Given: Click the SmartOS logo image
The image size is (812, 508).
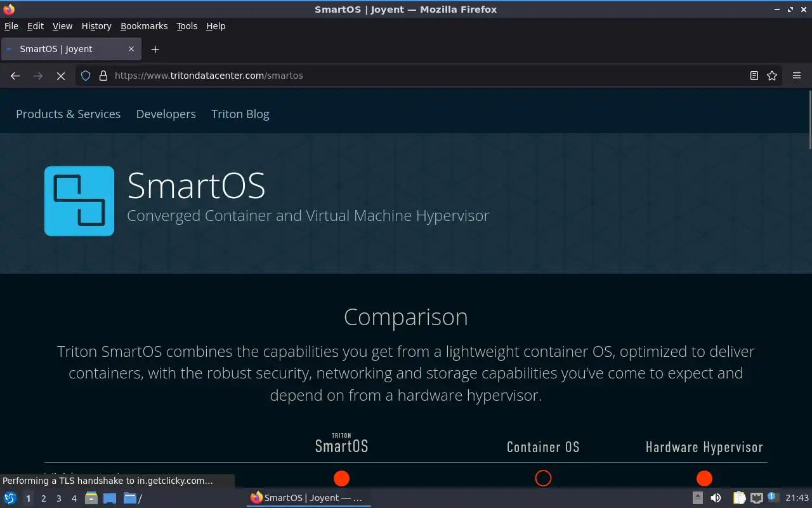Looking at the screenshot, I should 79,201.
